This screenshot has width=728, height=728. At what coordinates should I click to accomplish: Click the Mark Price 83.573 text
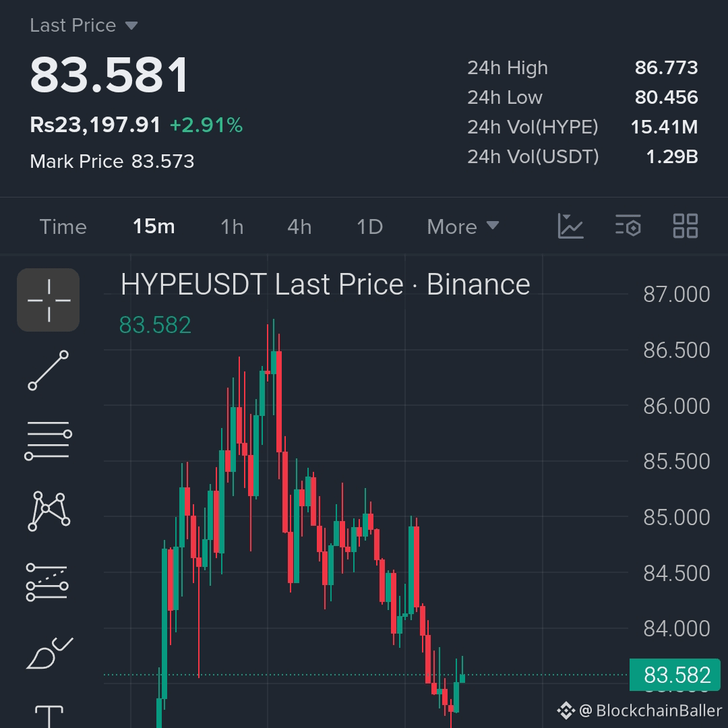pyautogui.click(x=112, y=161)
